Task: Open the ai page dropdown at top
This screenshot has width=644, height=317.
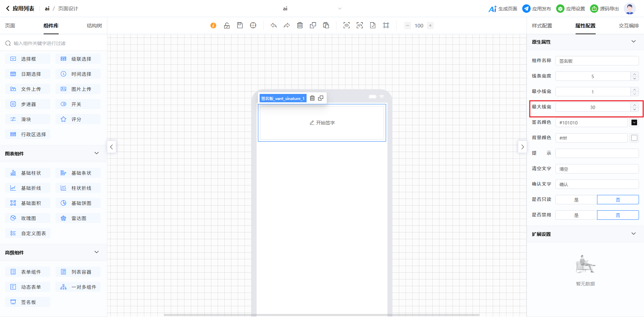Action: coord(339,9)
